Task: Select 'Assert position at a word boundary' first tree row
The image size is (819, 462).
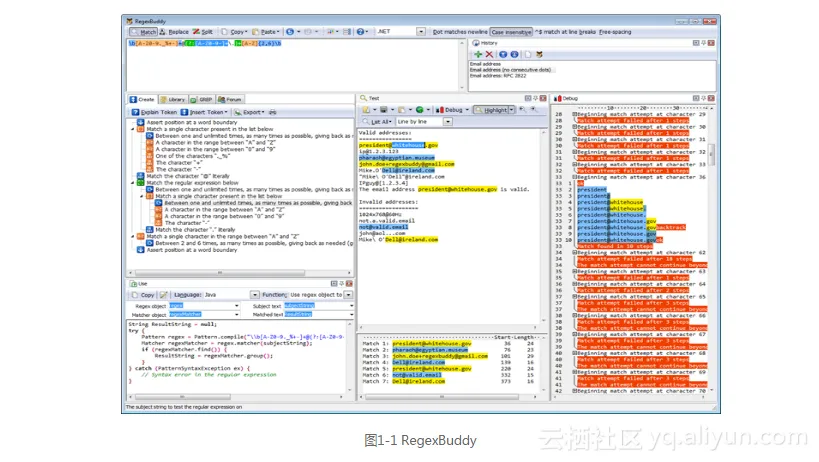Action: point(192,122)
